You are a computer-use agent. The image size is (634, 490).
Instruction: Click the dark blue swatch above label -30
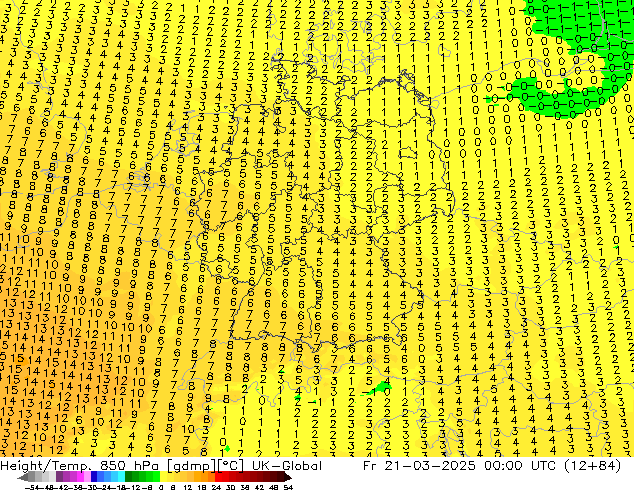point(94,477)
